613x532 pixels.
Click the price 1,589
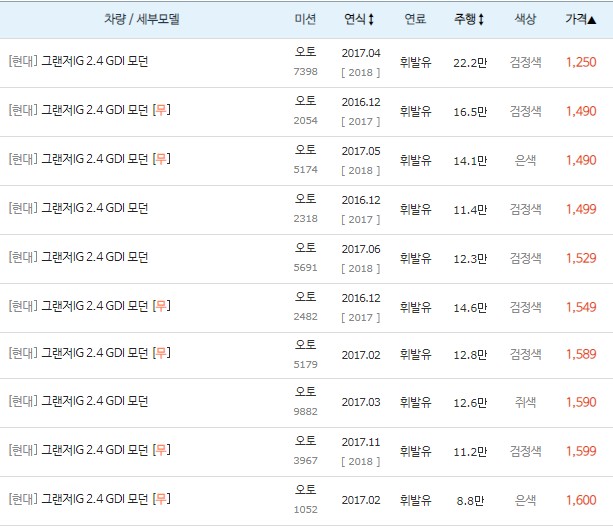pos(581,354)
